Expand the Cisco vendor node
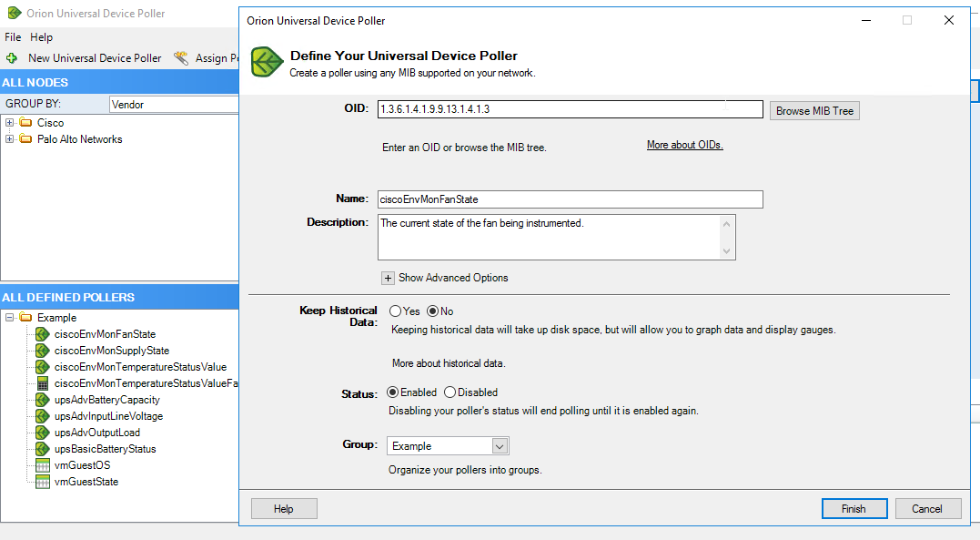This screenshot has height=540, width=980. [9, 123]
